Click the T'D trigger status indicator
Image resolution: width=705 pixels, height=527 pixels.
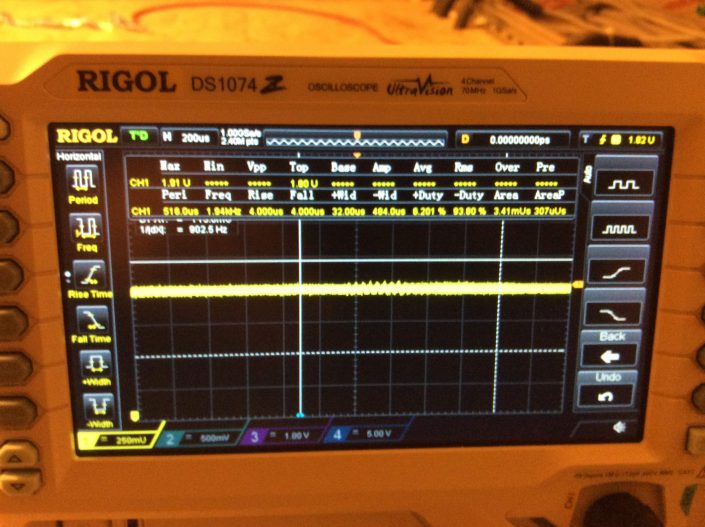coord(139,136)
